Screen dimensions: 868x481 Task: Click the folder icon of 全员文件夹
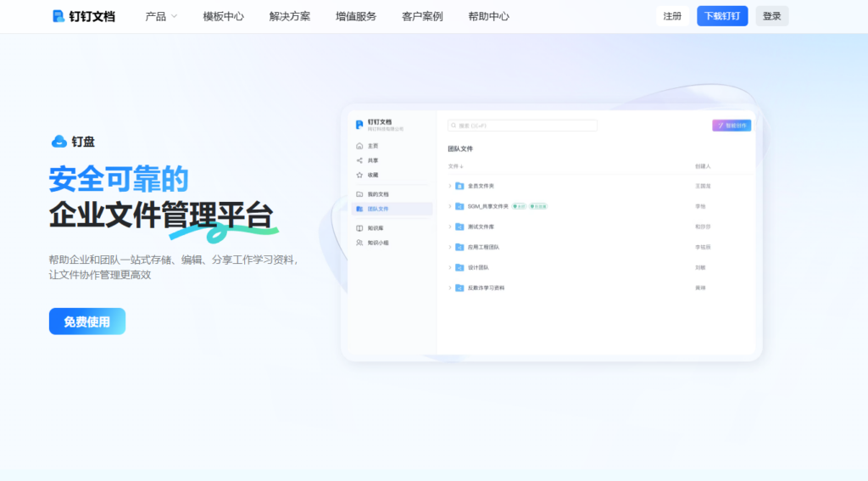(x=459, y=186)
